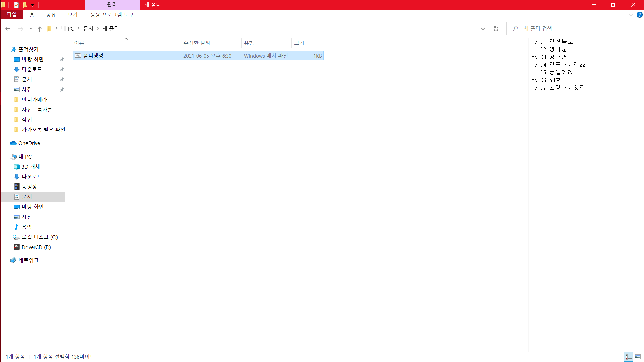Switch to large icons view layout
The image size is (644, 362).
638,357
